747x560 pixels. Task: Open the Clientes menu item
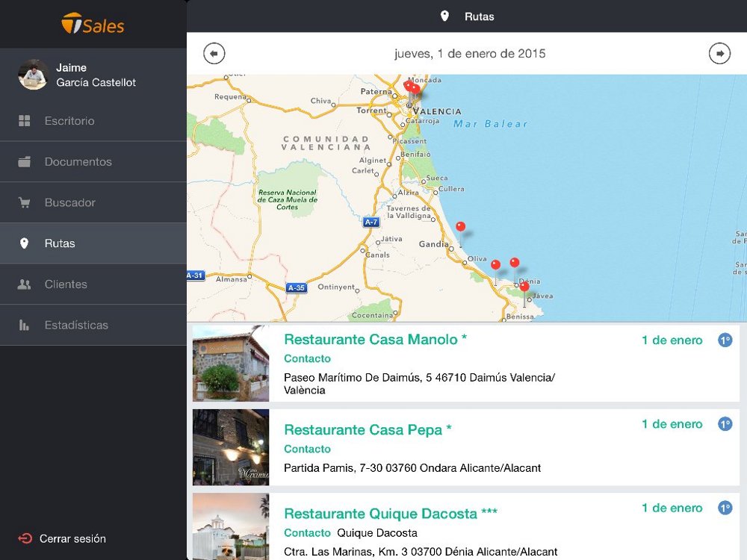[x=93, y=284]
